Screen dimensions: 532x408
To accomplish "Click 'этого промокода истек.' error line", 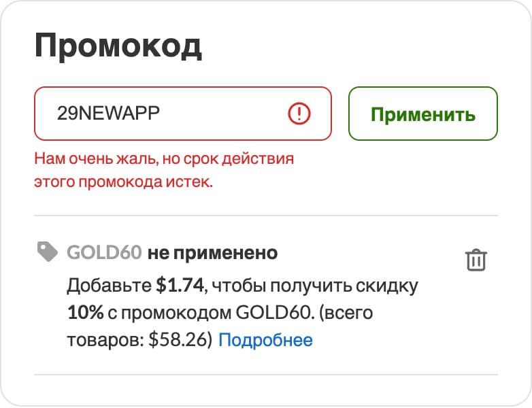I will click(x=123, y=183).
